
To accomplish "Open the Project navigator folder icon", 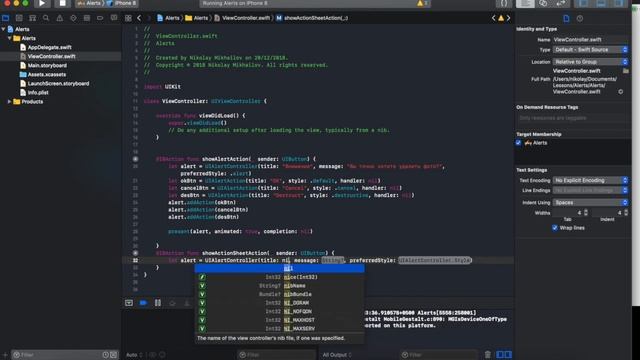I will coord(6,18).
